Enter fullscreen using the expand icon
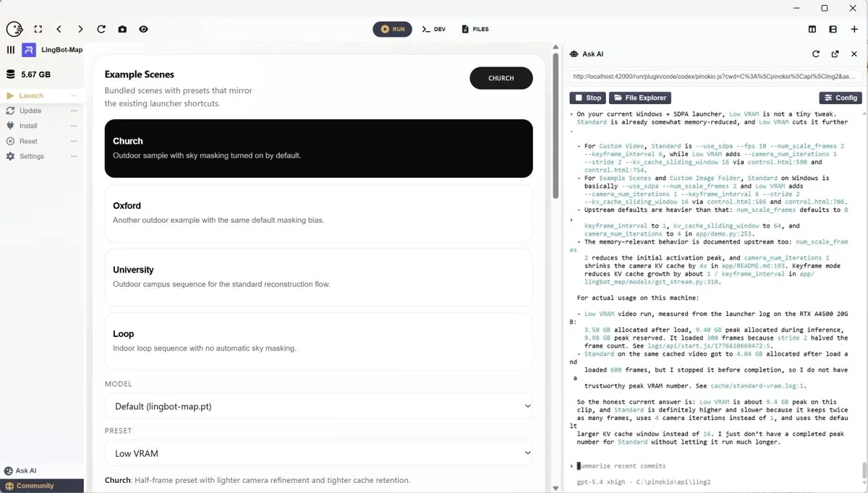The image size is (868, 493). coord(38,29)
